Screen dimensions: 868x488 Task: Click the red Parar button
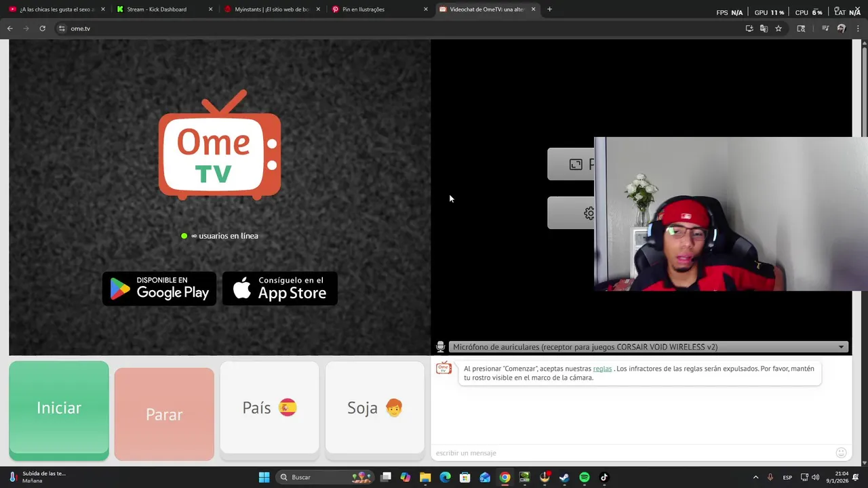(164, 414)
